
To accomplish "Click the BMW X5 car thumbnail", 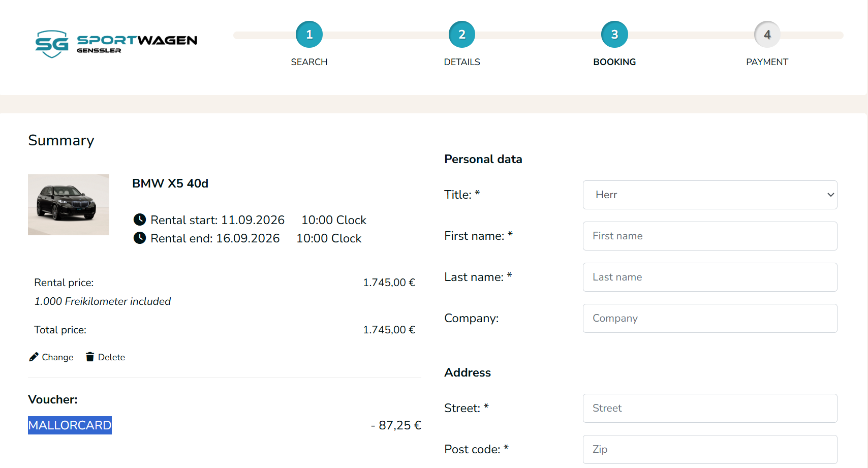I will (69, 205).
